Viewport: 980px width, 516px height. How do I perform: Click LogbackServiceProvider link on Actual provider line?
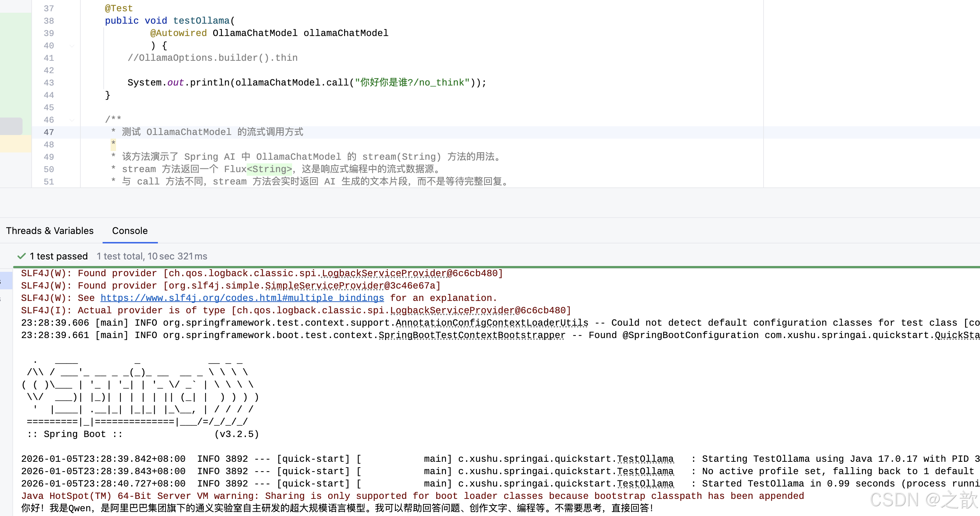tap(452, 310)
